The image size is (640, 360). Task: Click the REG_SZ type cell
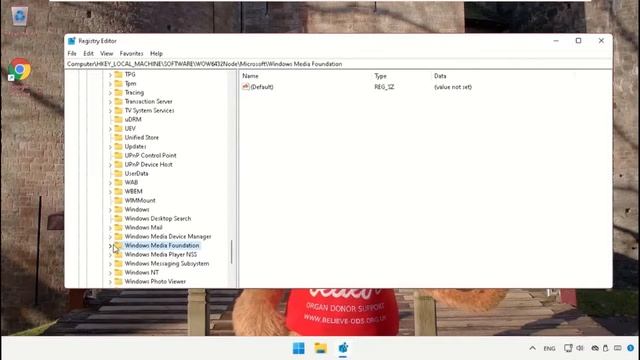[x=384, y=87]
